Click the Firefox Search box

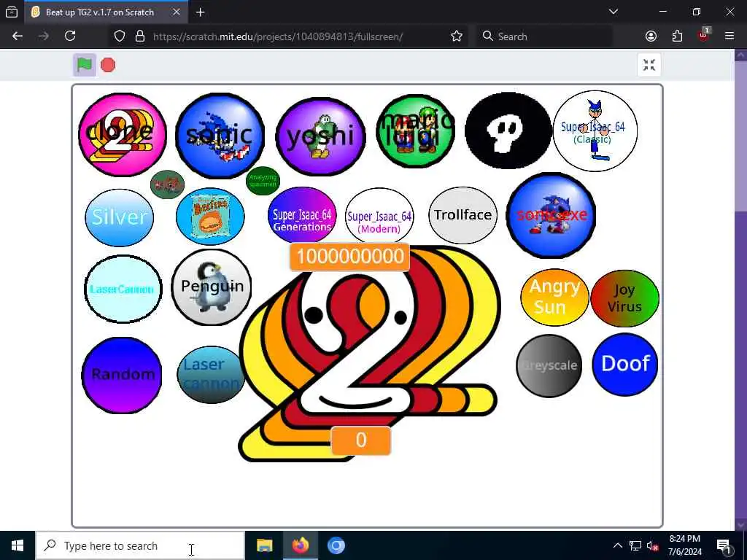tap(544, 36)
